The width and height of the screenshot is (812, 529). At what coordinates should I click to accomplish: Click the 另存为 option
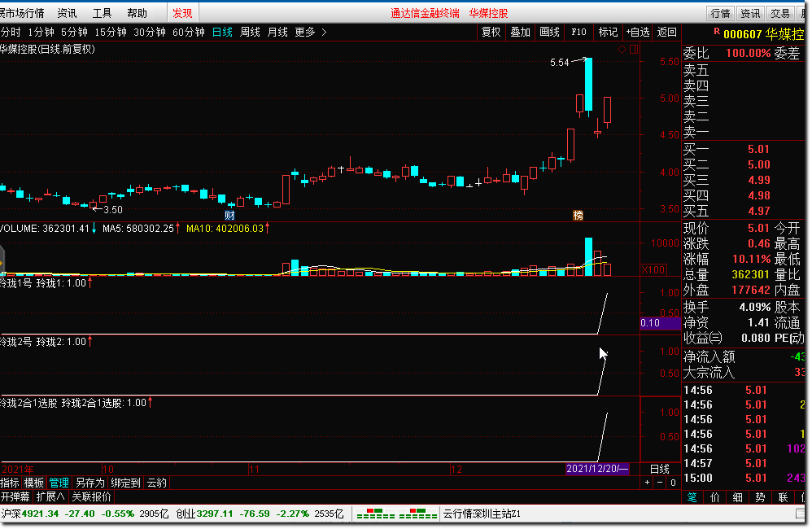[x=90, y=483]
